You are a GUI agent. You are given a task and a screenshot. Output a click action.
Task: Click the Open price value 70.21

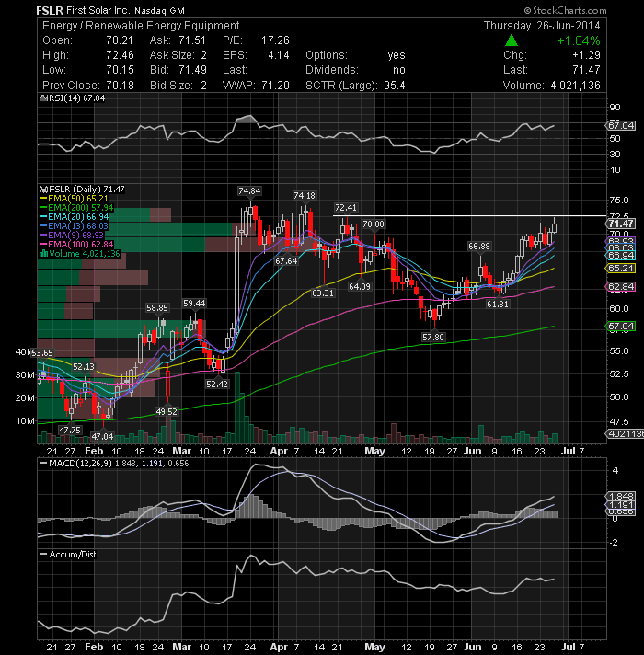coord(120,40)
